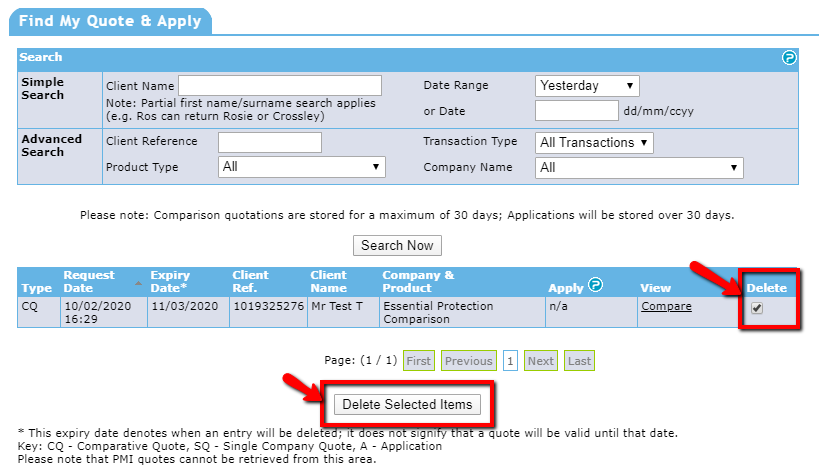Focus the Client Name text field

click(280, 86)
